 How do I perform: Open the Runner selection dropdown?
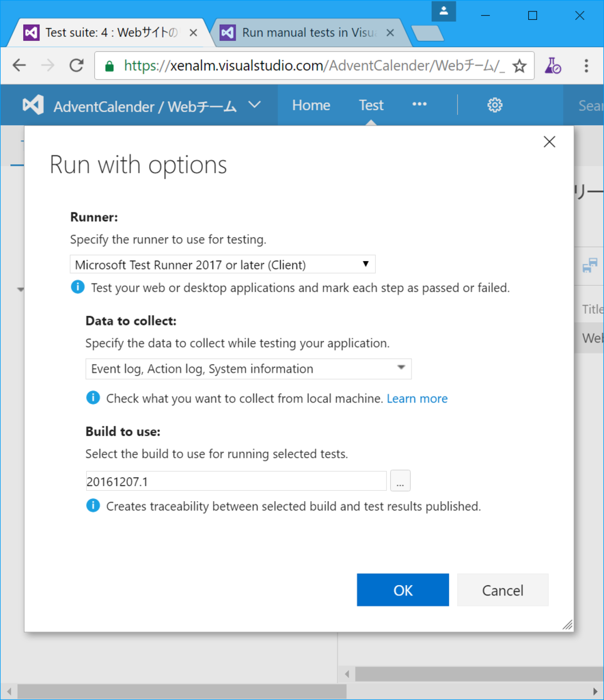point(223,265)
